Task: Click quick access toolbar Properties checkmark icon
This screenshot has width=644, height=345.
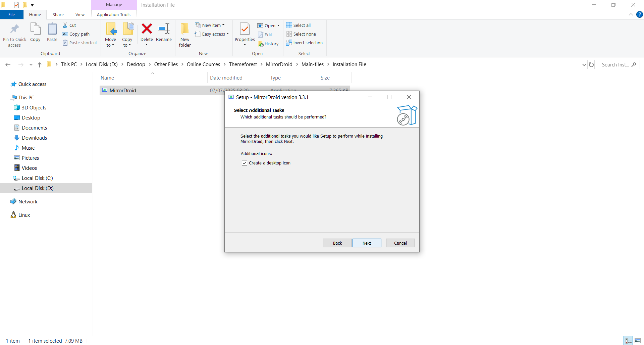Action: [16, 5]
